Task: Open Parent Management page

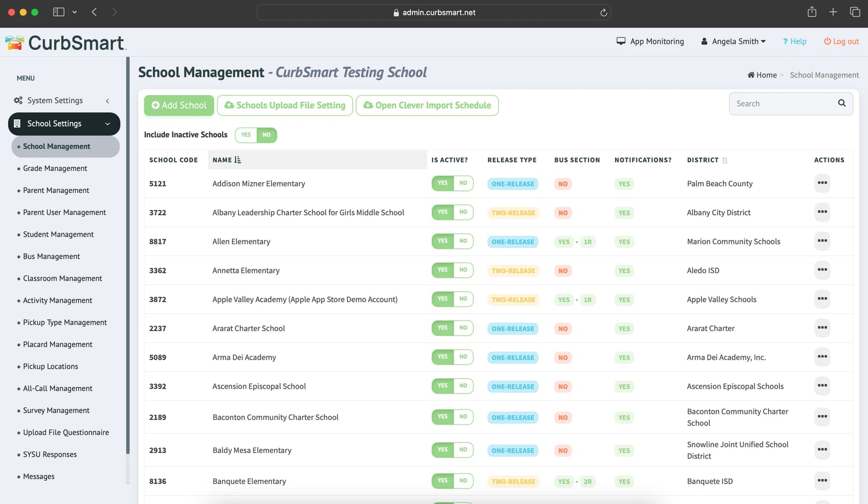Action: (56, 190)
